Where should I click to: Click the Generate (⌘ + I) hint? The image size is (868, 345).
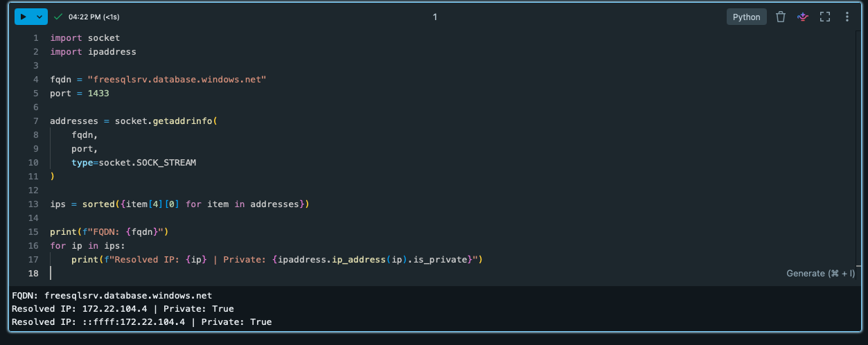[821, 274]
